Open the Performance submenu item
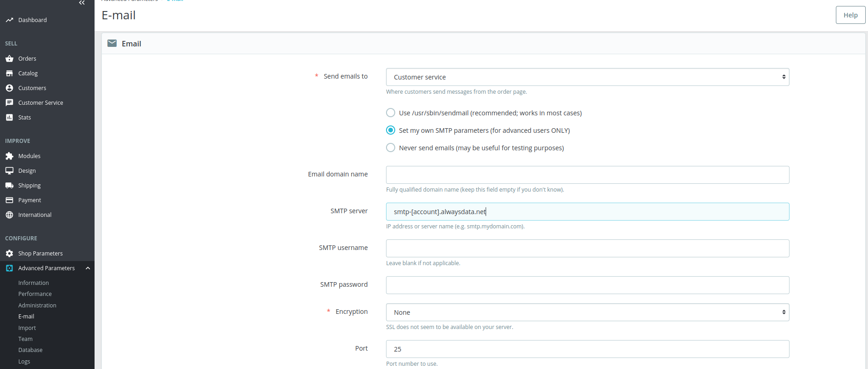This screenshot has width=868, height=369. [x=35, y=294]
